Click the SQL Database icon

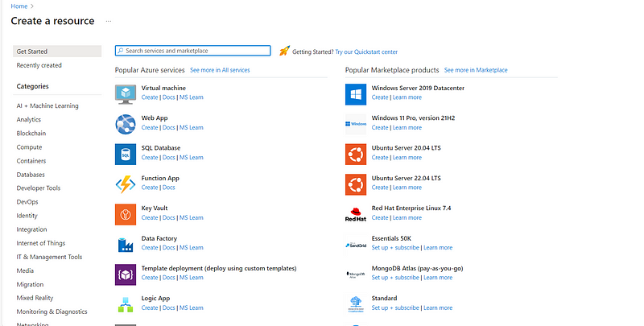pyautogui.click(x=126, y=155)
